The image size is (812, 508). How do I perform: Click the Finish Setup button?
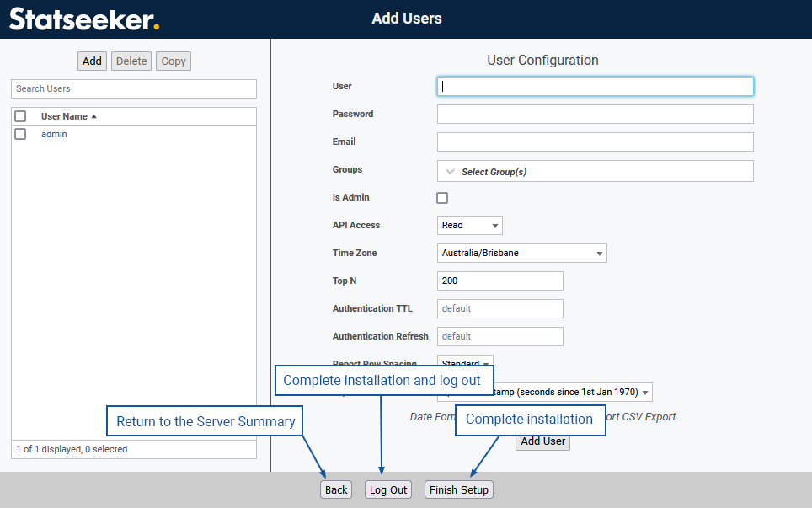tap(458, 489)
